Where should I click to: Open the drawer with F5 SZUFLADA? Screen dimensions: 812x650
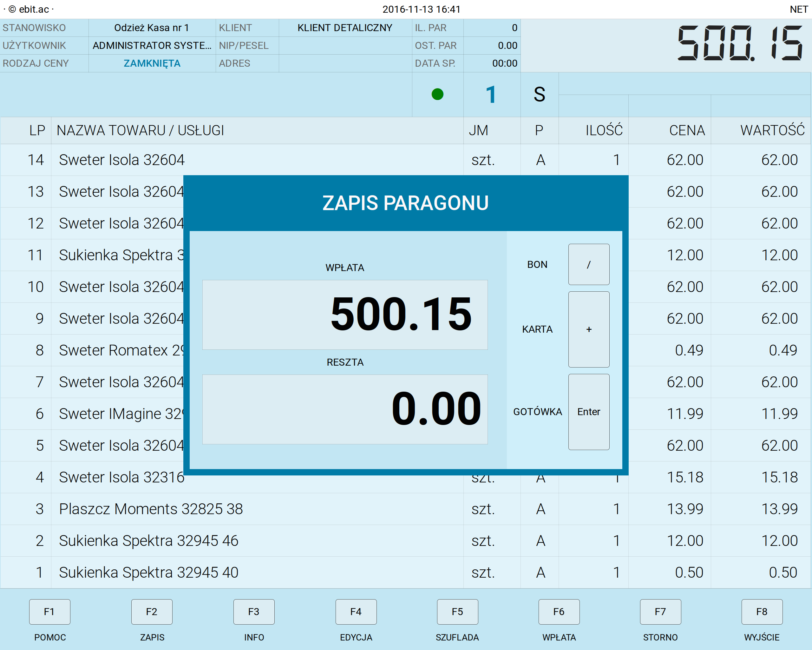[457, 612]
